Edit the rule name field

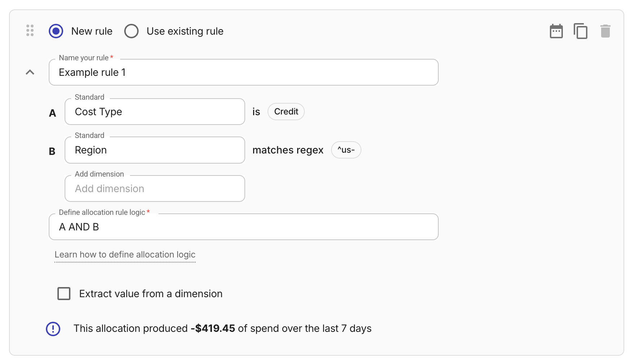click(244, 72)
